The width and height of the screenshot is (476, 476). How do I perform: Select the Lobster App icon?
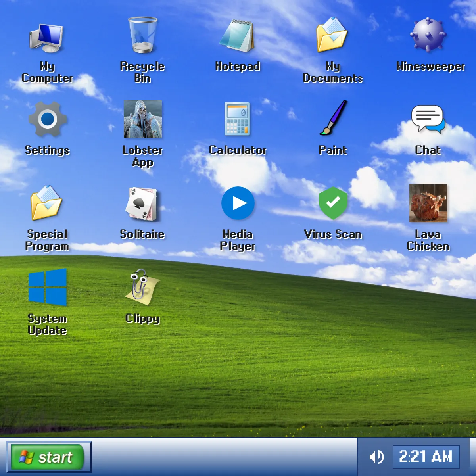(x=143, y=119)
